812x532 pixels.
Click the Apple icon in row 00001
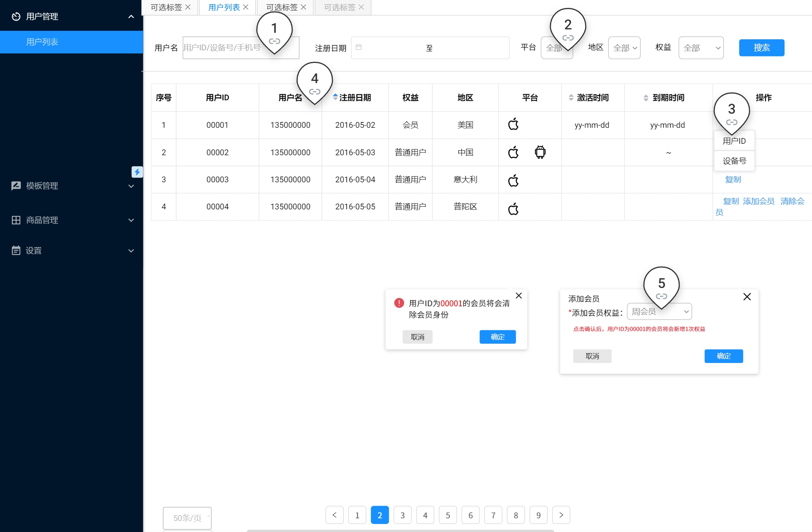point(514,124)
